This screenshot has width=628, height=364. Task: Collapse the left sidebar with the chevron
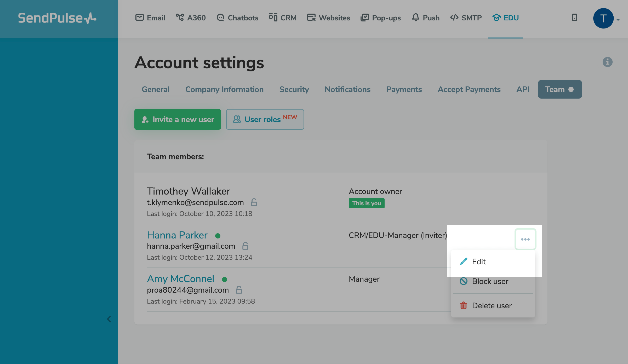pos(109,319)
